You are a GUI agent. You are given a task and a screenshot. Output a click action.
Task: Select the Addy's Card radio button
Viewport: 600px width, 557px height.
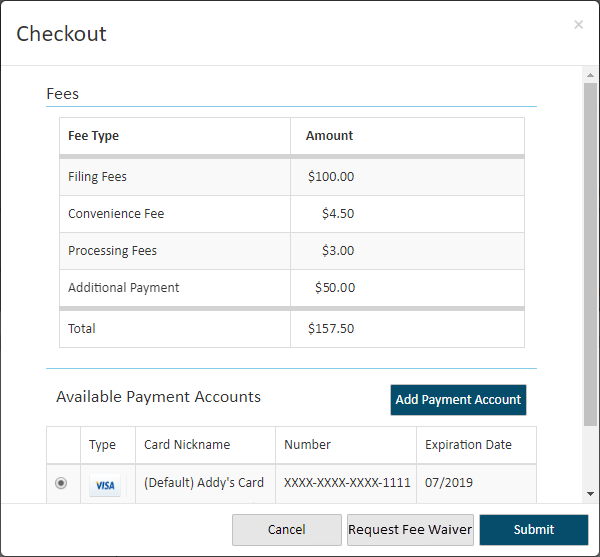pos(61,483)
